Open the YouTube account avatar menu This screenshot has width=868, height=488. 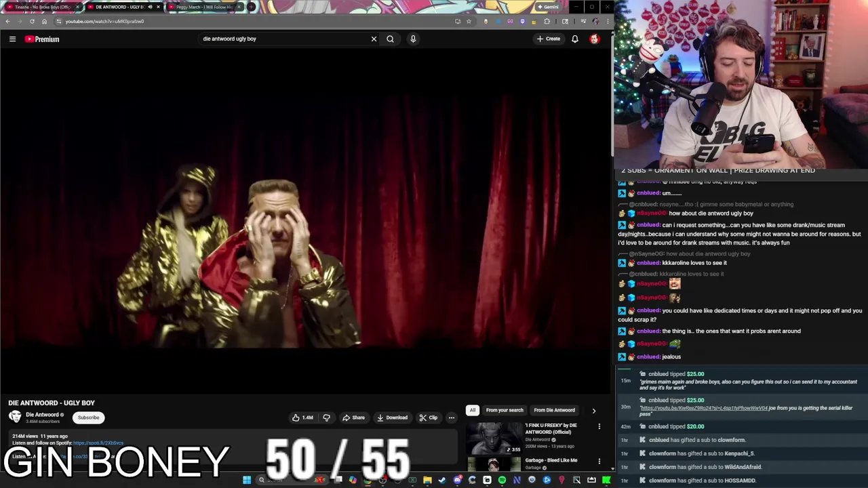(595, 39)
